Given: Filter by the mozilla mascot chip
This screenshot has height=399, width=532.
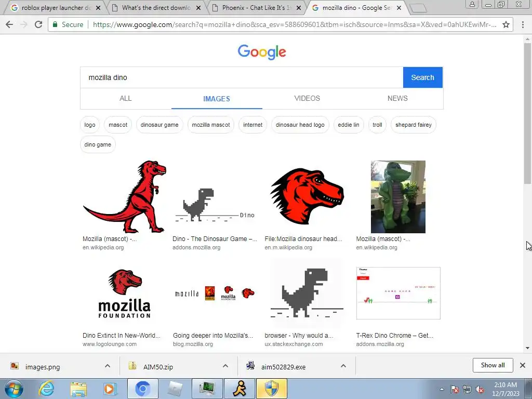Looking at the screenshot, I should (x=211, y=125).
